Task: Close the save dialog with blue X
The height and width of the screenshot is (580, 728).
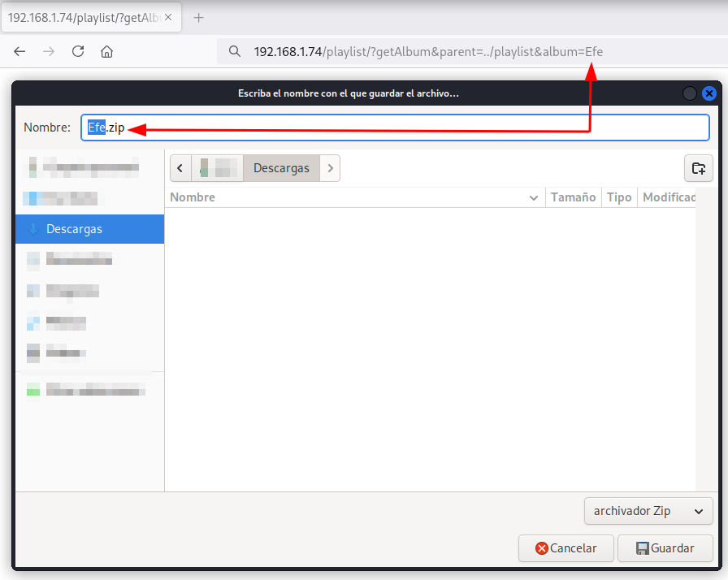Action: click(709, 93)
